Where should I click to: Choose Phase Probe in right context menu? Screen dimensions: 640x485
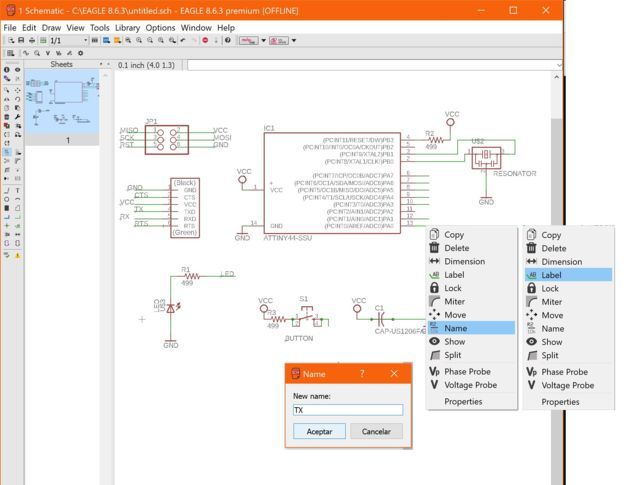(x=569, y=372)
